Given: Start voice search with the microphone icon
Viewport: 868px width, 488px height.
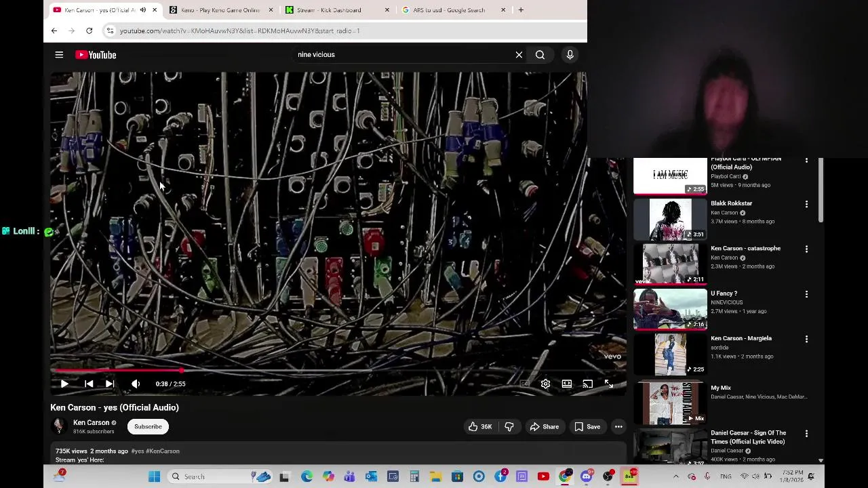Looking at the screenshot, I should click(x=570, y=55).
